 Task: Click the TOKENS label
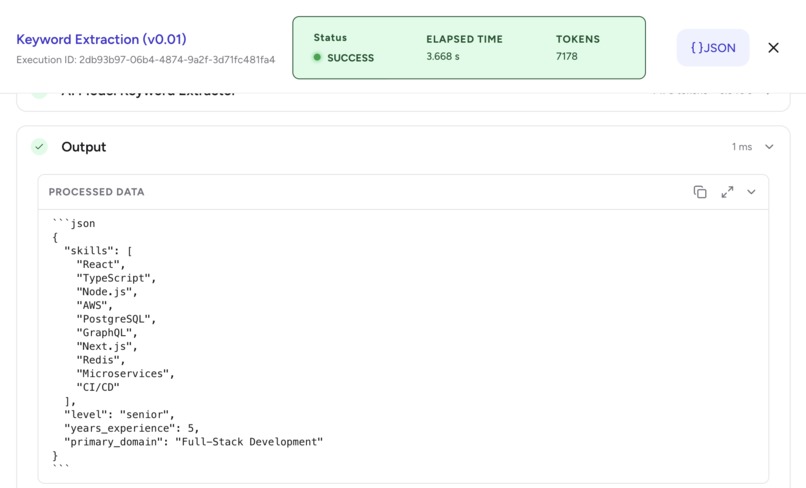point(578,39)
